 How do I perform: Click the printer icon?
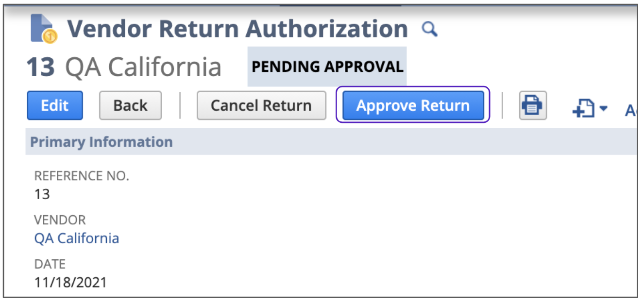533,105
